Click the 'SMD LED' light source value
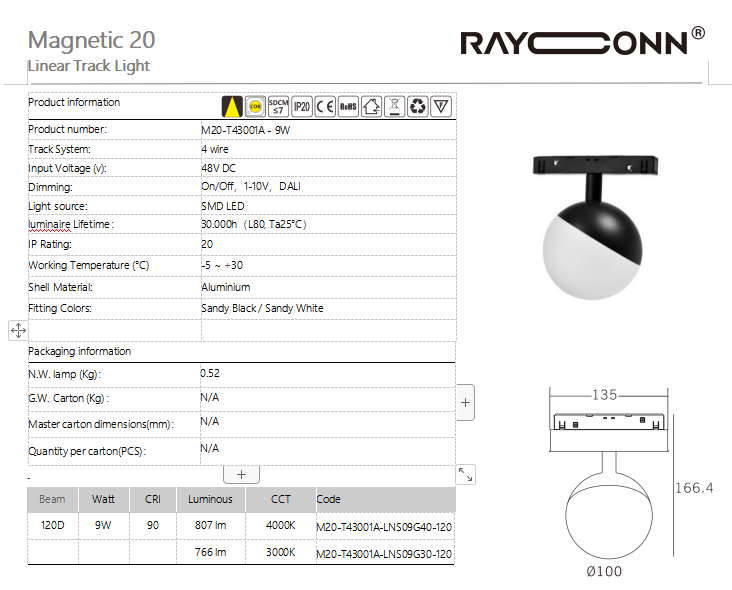Viewport: 732px width, 590px height. tap(223, 206)
